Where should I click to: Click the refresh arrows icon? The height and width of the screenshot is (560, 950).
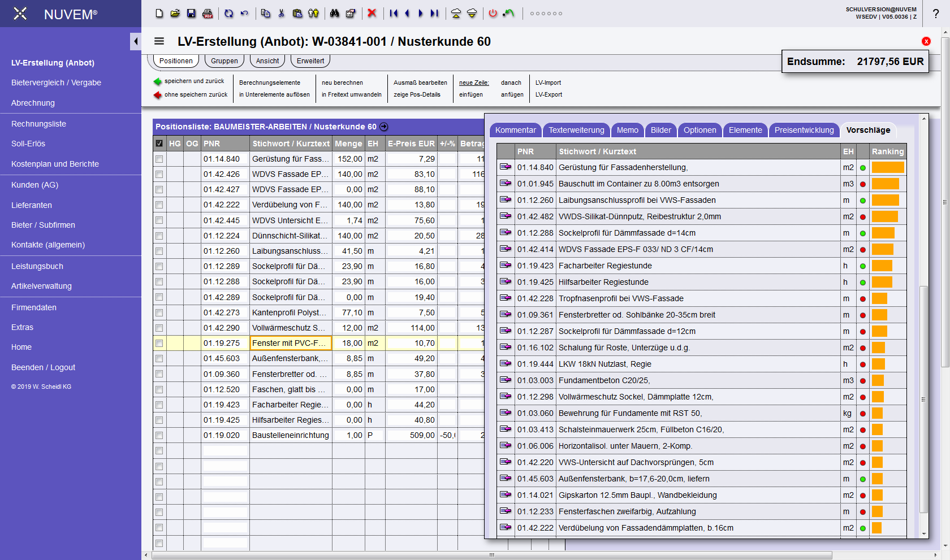point(228,13)
